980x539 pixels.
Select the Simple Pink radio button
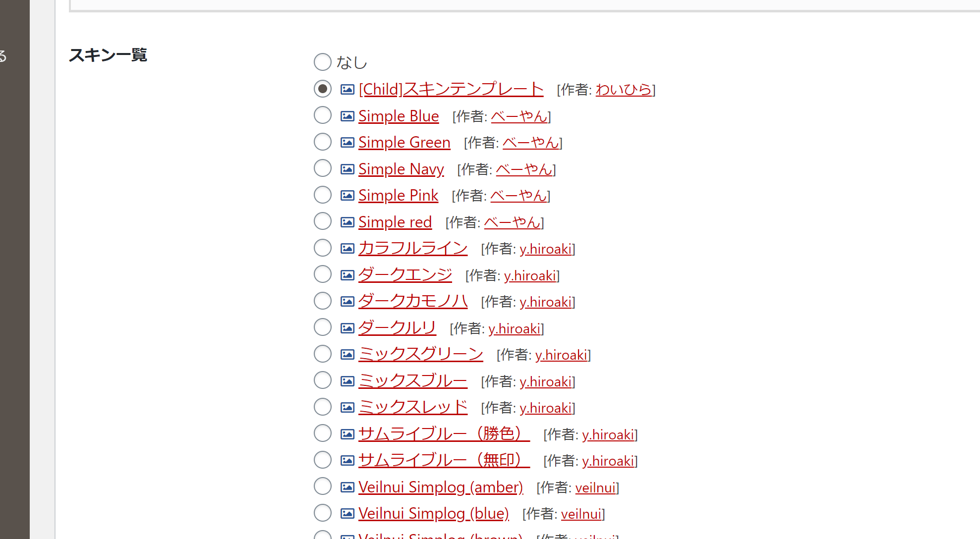coord(321,195)
